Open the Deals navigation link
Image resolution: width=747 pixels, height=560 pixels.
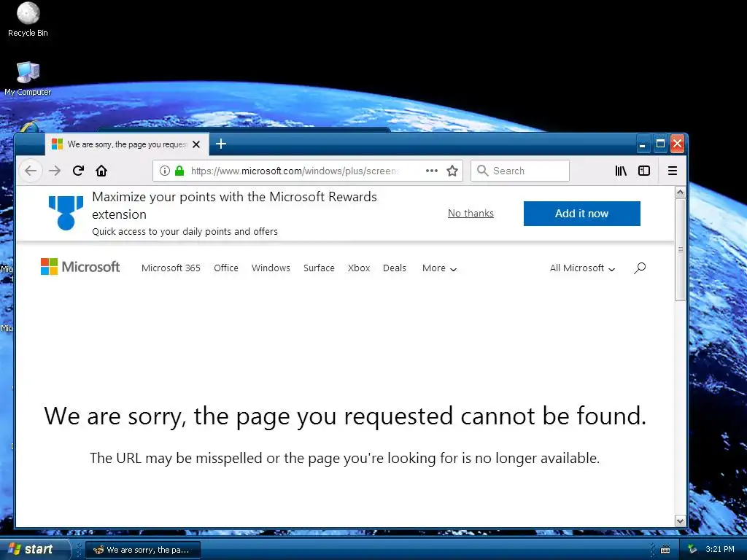tap(395, 268)
